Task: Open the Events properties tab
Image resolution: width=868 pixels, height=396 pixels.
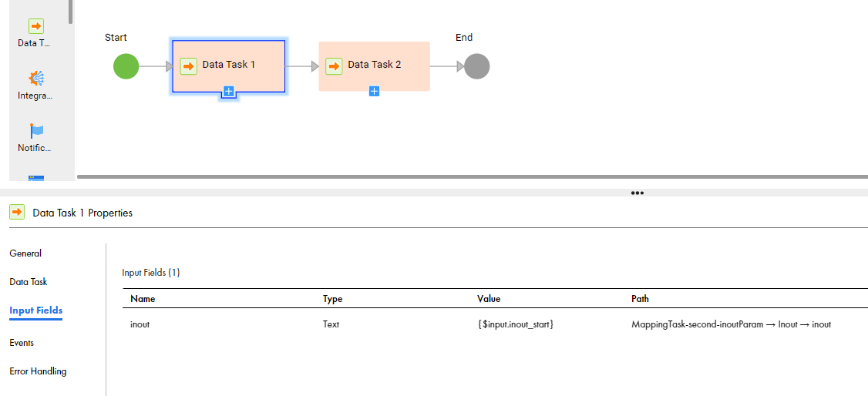Action: [22, 342]
